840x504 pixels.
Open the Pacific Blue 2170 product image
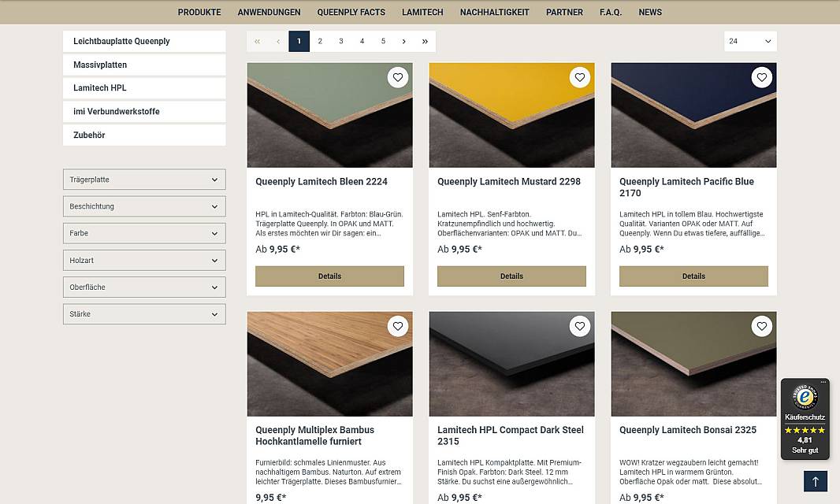click(x=693, y=115)
